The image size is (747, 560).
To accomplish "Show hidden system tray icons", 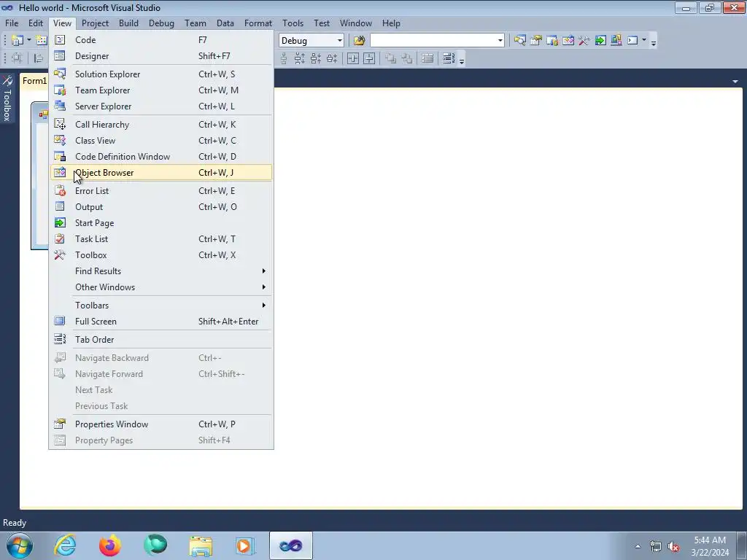I will point(638,546).
